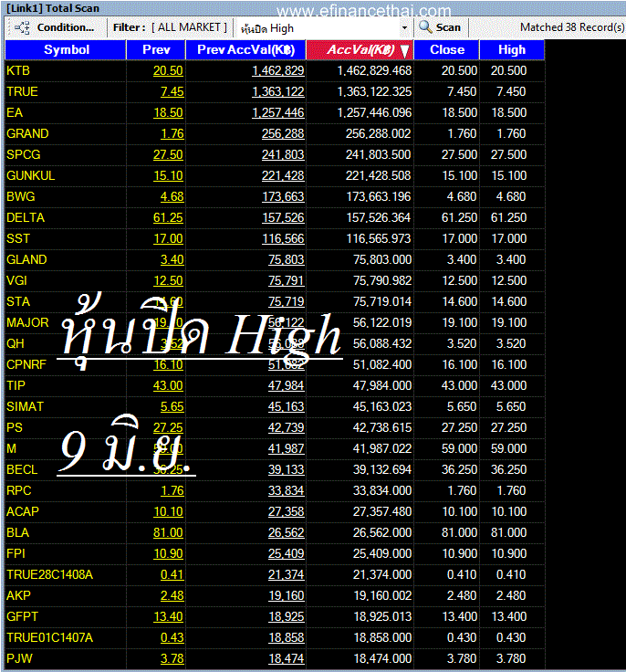Screen dimensions: 626x672
Task: Select the AKP symbol
Action: 18,595
